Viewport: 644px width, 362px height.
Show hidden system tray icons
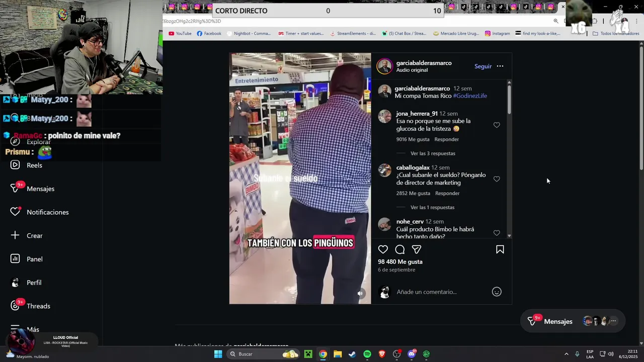[x=566, y=354]
